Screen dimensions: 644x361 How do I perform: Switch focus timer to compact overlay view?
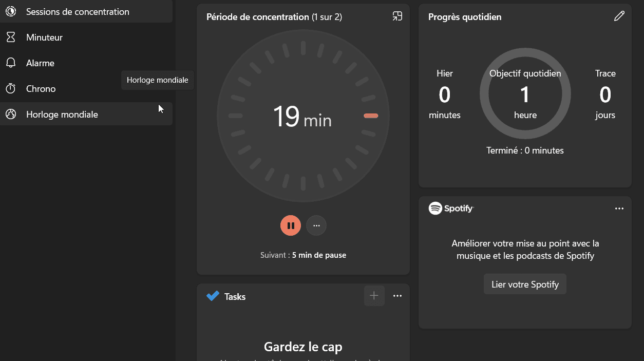(x=397, y=16)
